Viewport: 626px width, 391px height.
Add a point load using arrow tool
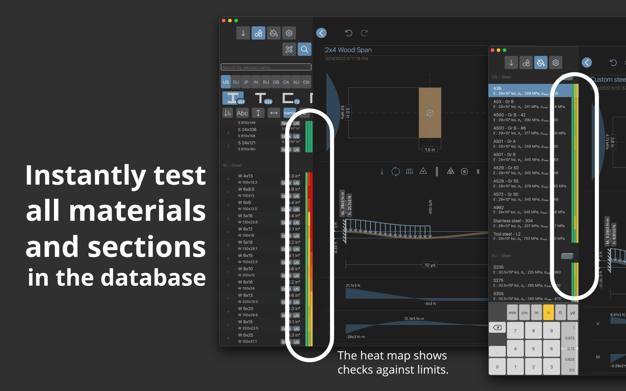[382, 171]
